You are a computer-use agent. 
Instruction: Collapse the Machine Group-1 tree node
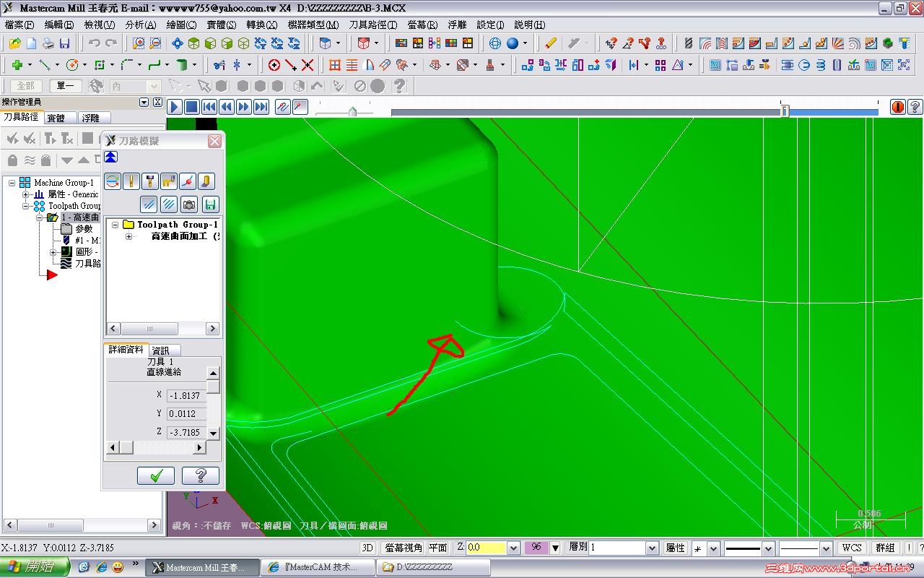pyautogui.click(x=12, y=183)
